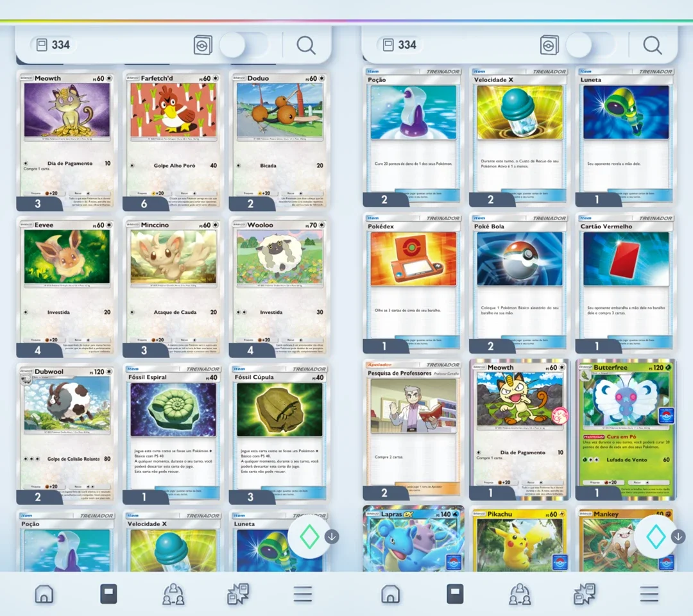Tap the 334 card counter in right panel
Image resolution: width=693 pixels, height=616 pixels.
click(400, 45)
